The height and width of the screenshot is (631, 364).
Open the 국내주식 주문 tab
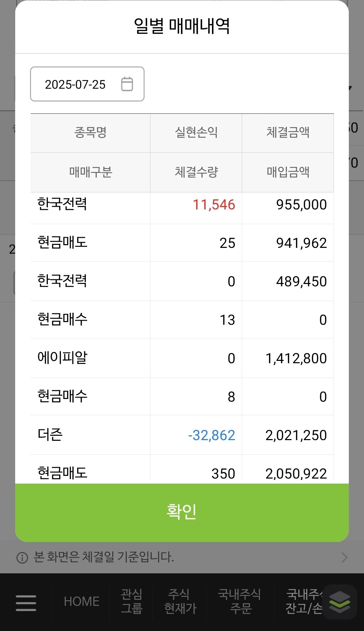(x=240, y=601)
